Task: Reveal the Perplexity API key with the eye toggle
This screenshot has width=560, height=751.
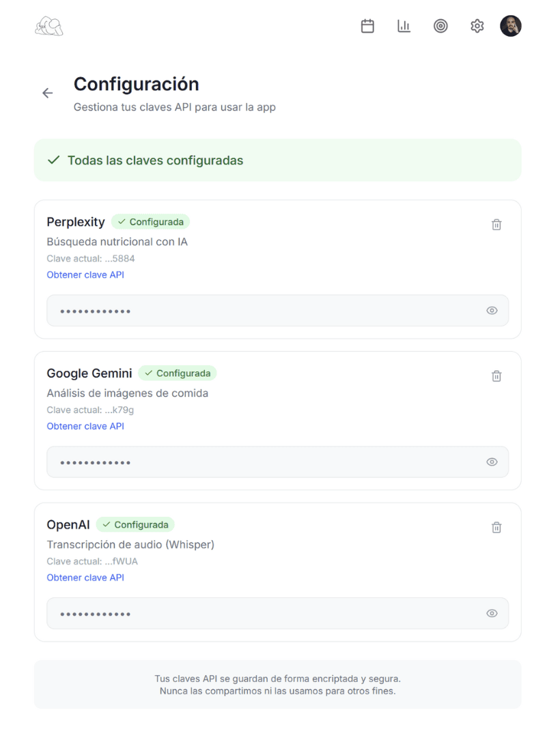Action: coord(492,310)
